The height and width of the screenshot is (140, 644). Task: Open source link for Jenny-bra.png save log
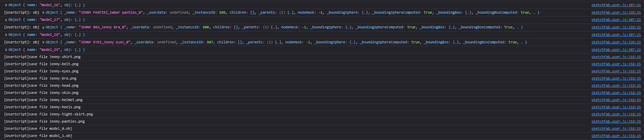[616, 79]
